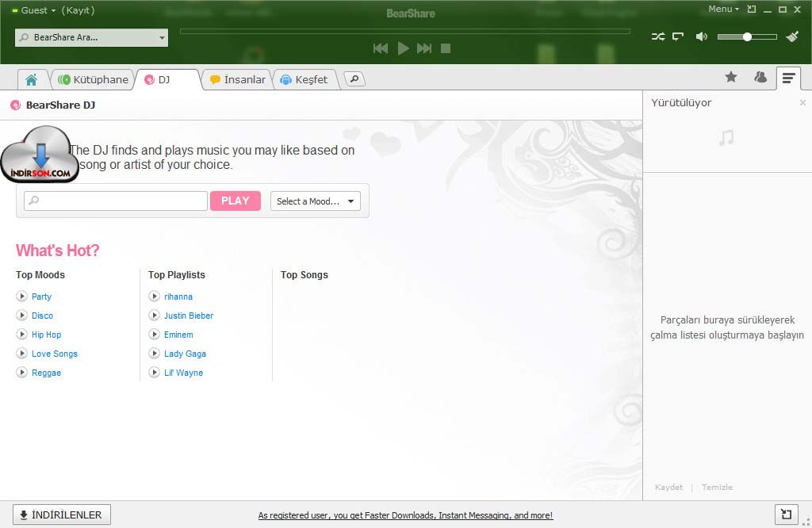Play the Love Songs mood icon
The image size is (812, 528).
pos(21,354)
